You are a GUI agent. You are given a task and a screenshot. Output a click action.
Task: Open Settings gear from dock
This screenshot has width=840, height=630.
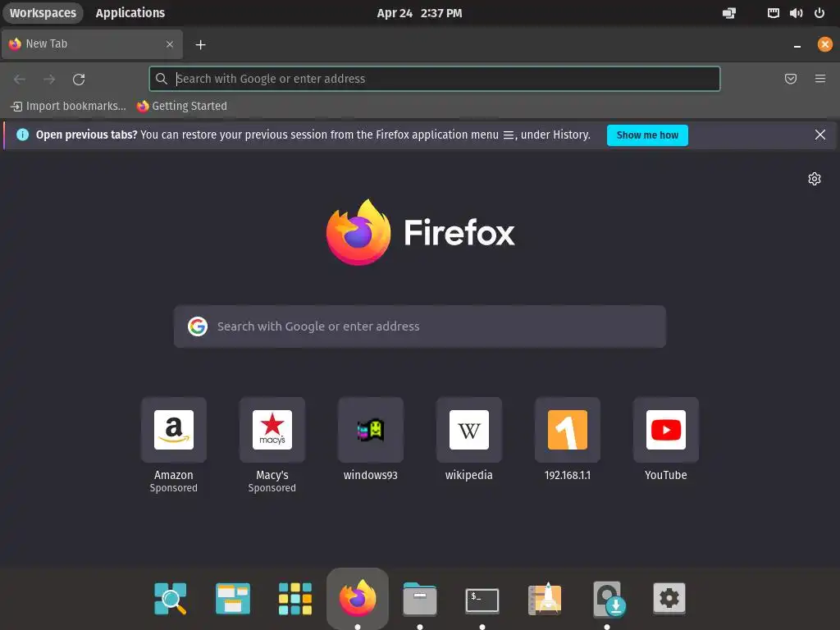pyautogui.click(x=669, y=598)
